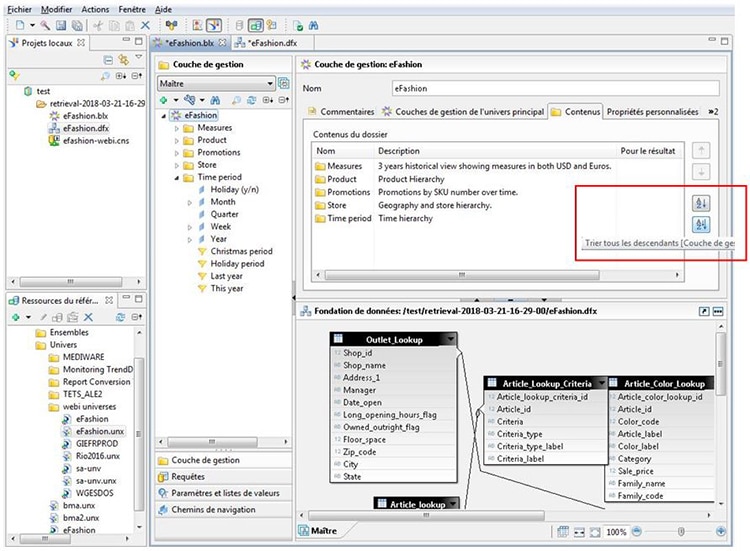
Task: Click collapse all icon in Couche de gestion toolbar
Action: click(x=284, y=100)
